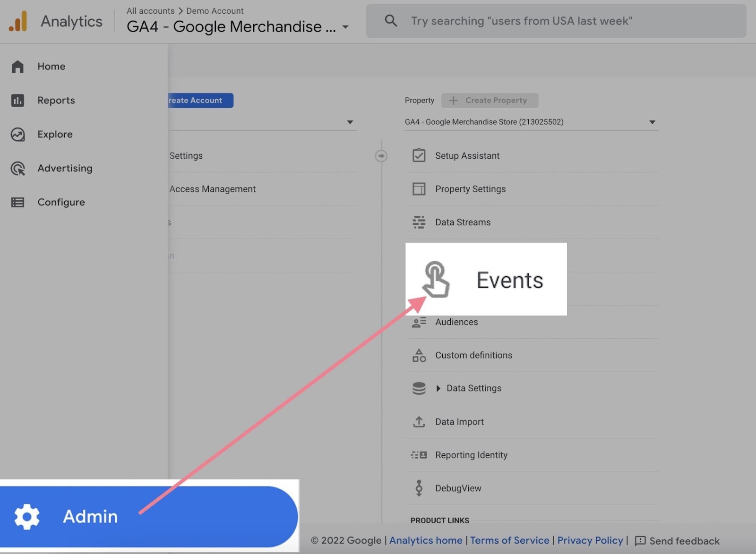Click the Data Import upload icon

[x=419, y=421]
